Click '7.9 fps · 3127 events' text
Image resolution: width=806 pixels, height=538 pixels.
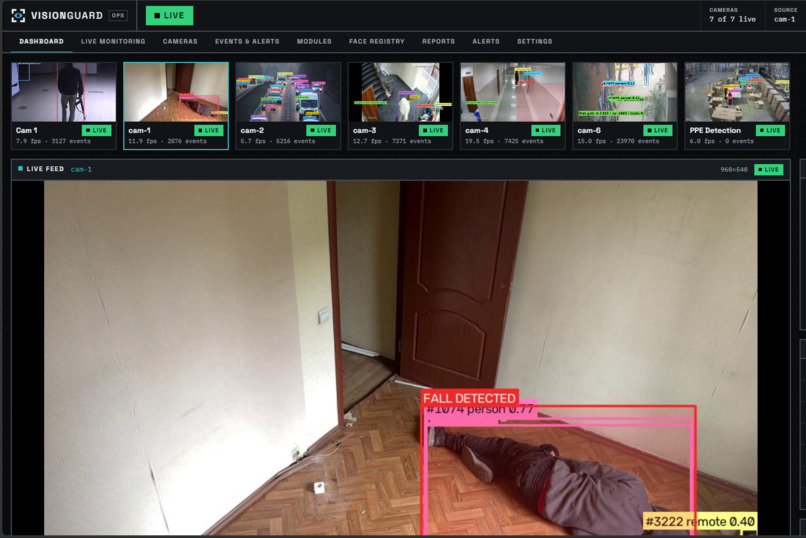pos(53,141)
